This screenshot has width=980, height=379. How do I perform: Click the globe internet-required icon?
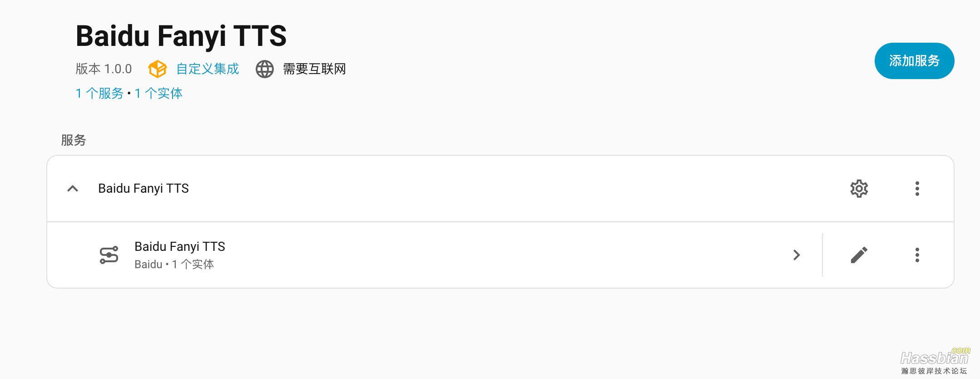[x=265, y=69]
